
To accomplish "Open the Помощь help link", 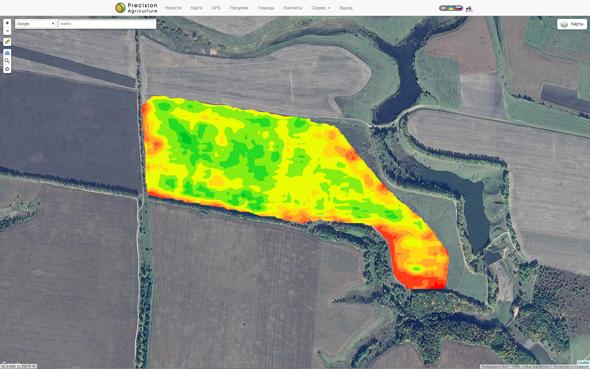I will pos(266,8).
